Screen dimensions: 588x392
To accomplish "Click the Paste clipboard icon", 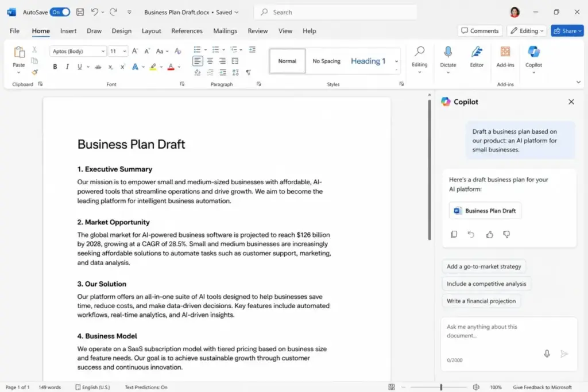I will 19,52.
